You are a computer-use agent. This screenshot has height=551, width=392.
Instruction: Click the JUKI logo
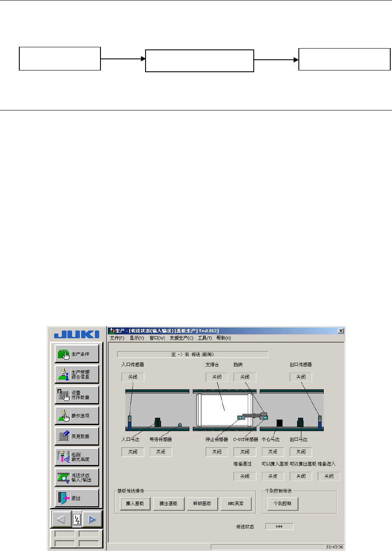77,334
